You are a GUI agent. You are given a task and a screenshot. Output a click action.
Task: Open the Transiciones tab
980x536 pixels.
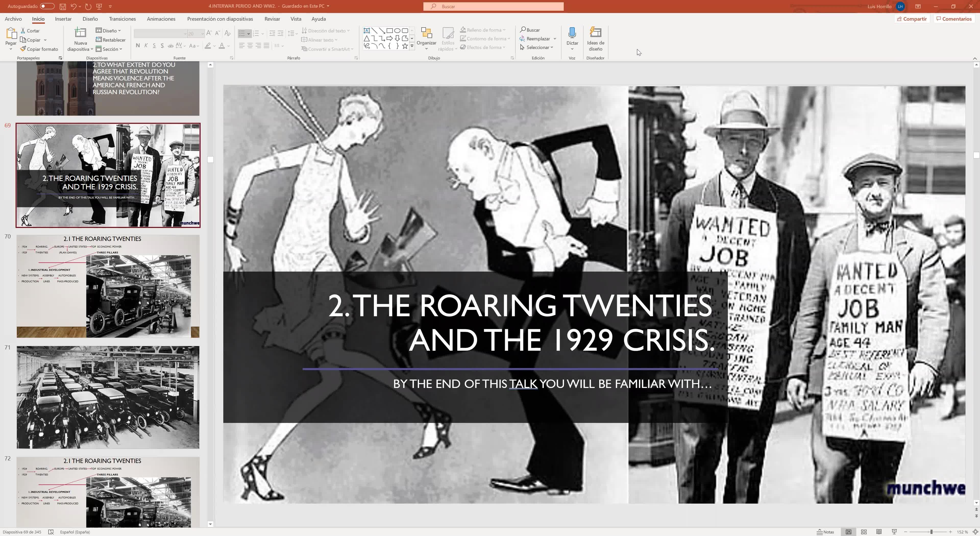pos(122,19)
